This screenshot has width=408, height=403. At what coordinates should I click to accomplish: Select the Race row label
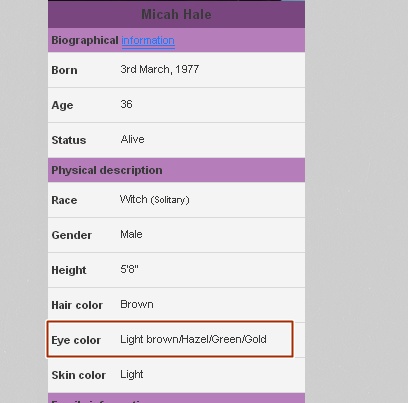(x=64, y=200)
